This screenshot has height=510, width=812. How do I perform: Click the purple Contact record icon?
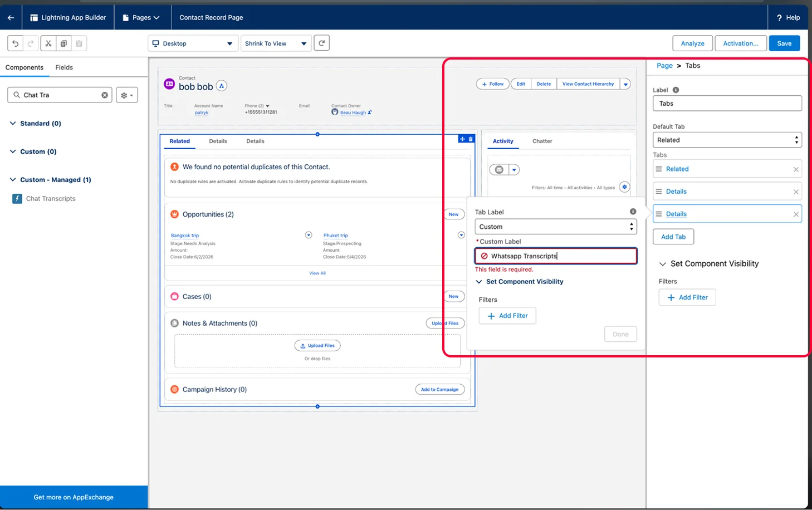[x=169, y=84]
